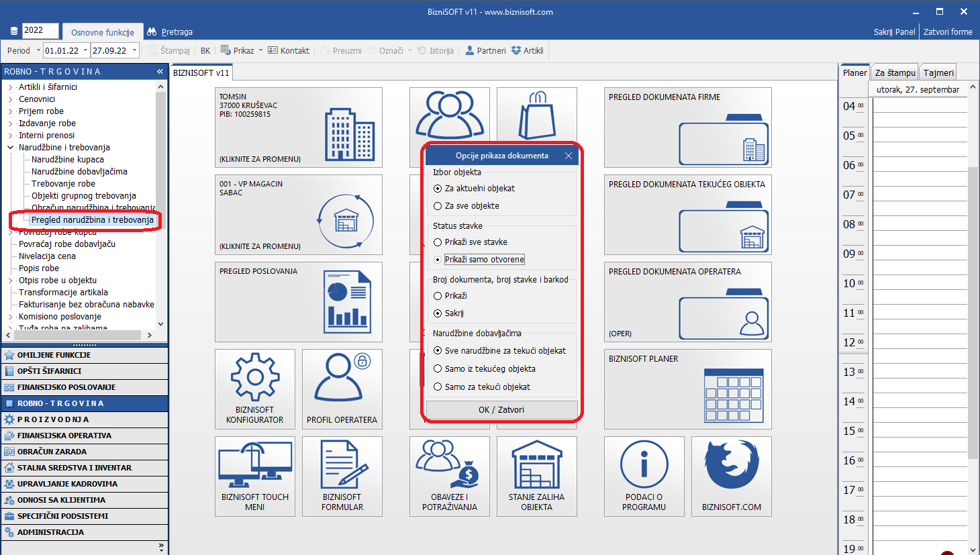Click the Artikli toolbar icon

pos(528,50)
